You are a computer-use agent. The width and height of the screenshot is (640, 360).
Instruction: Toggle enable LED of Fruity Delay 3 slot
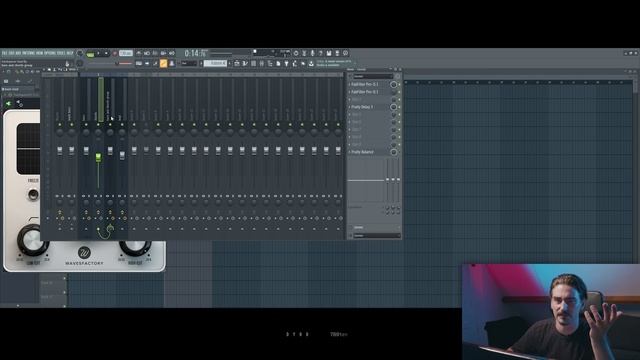pyautogui.click(x=399, y=107)
